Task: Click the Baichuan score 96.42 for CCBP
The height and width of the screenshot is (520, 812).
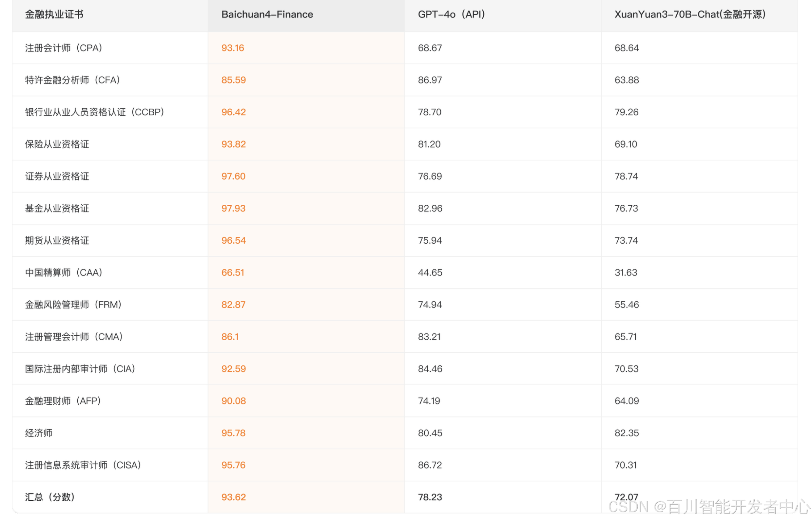Action: tap(234, 112)
